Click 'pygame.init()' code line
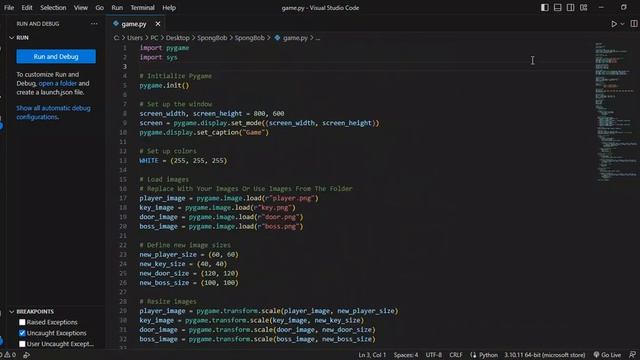This screenshot has width=640, height=360. pyautogui.click(x=164, y=85)
